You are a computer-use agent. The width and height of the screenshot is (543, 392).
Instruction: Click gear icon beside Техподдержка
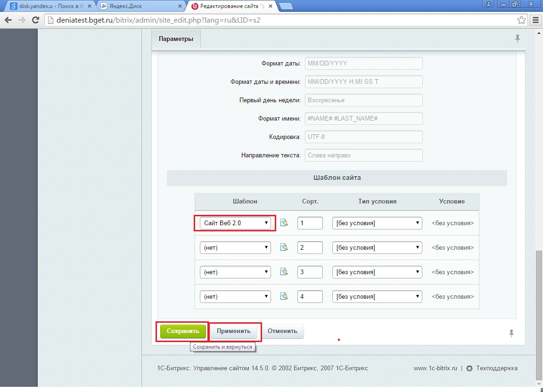469,368
